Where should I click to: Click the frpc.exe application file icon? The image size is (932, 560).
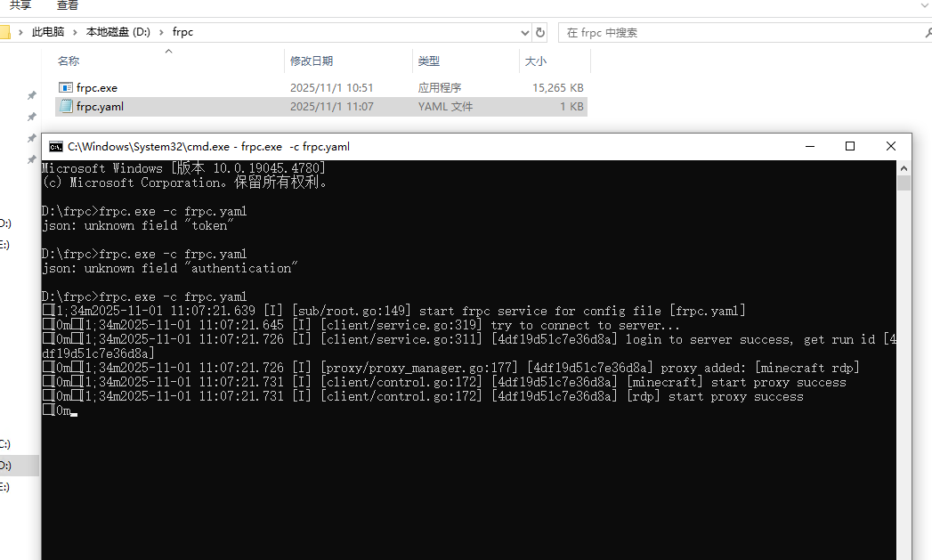pyautogui.click(x=65, y=88)
